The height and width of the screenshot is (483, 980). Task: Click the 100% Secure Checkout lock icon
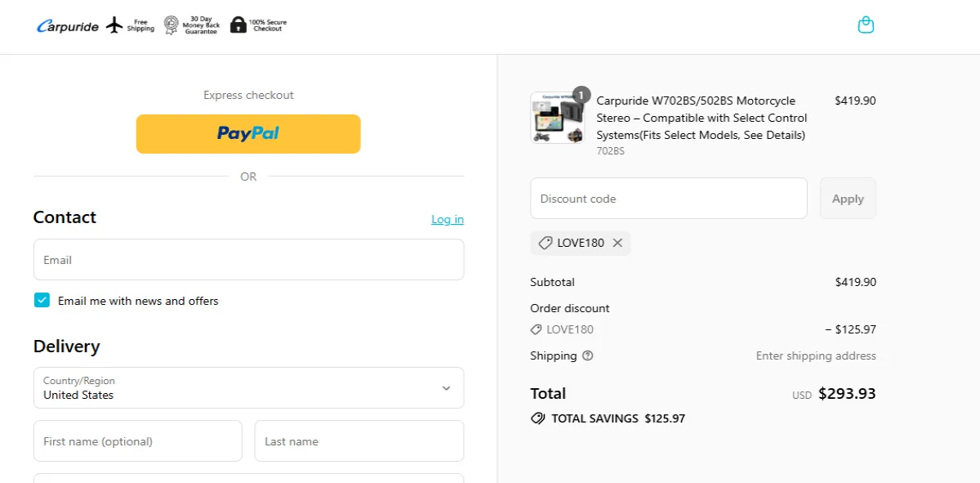click(x=237, y=24)
